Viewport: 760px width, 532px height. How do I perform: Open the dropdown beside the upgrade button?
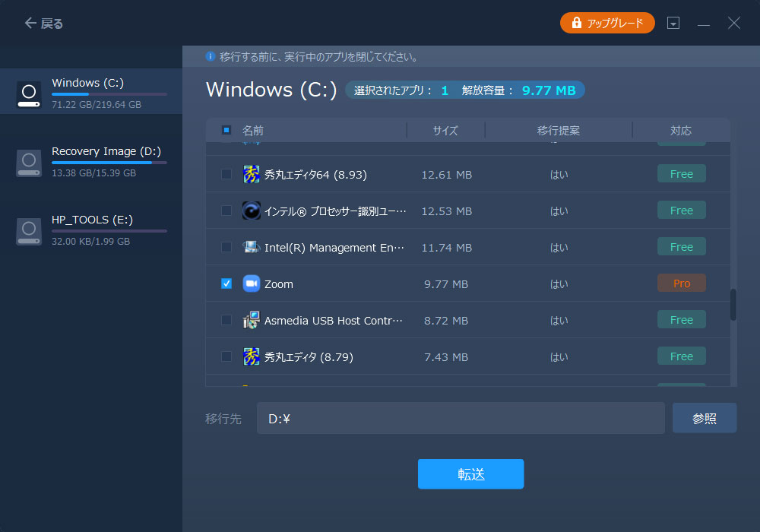coord(673,23)
